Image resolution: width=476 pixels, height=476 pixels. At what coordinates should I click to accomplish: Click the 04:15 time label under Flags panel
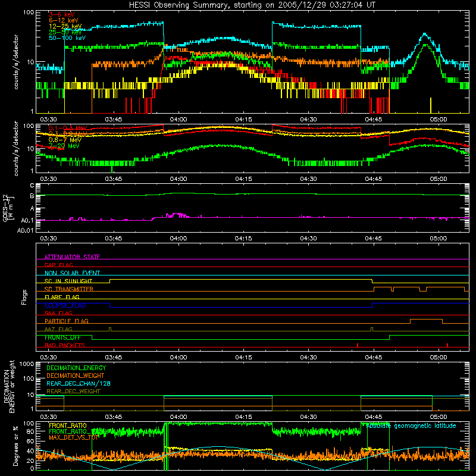click(243, 358)
